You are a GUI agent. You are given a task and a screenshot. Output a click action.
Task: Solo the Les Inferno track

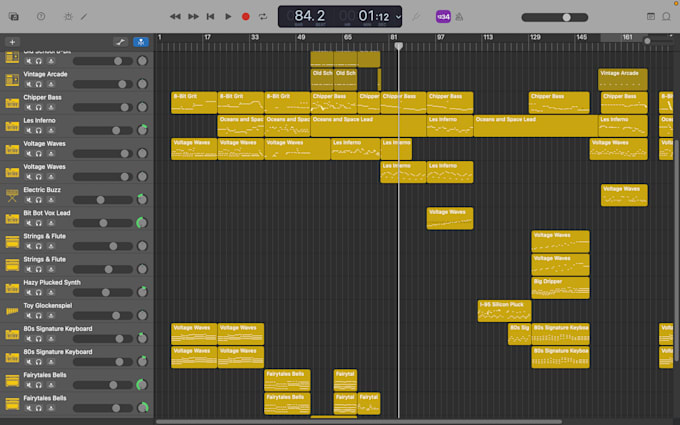point(39,131)
